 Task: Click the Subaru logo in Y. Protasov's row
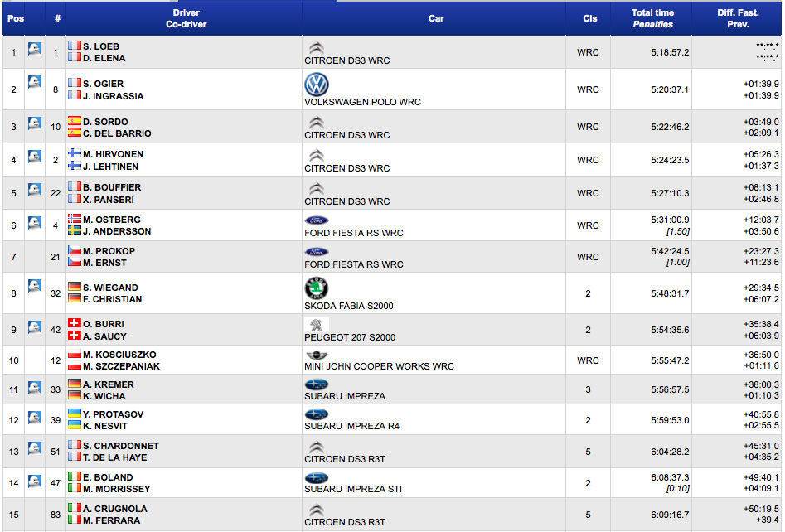click(x=317, y=415)
